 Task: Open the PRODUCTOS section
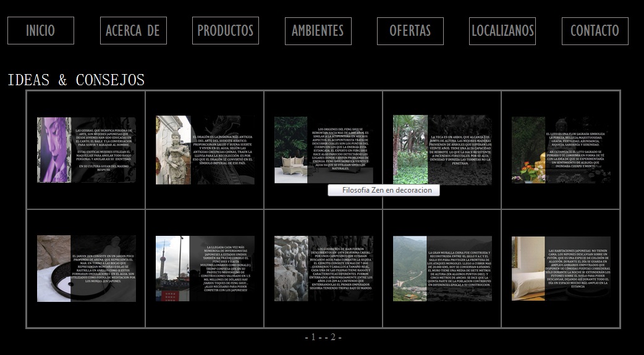pyautogui.click(x=226, y=31)
